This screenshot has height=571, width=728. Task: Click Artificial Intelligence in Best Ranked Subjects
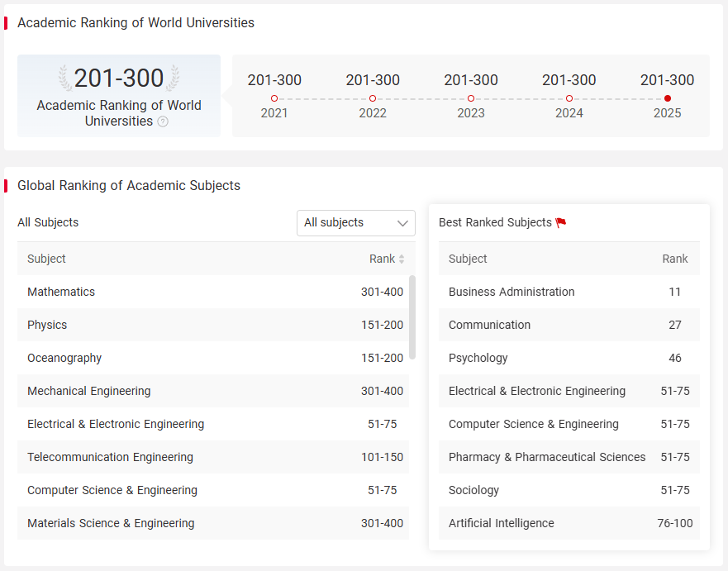click(569, 523)
